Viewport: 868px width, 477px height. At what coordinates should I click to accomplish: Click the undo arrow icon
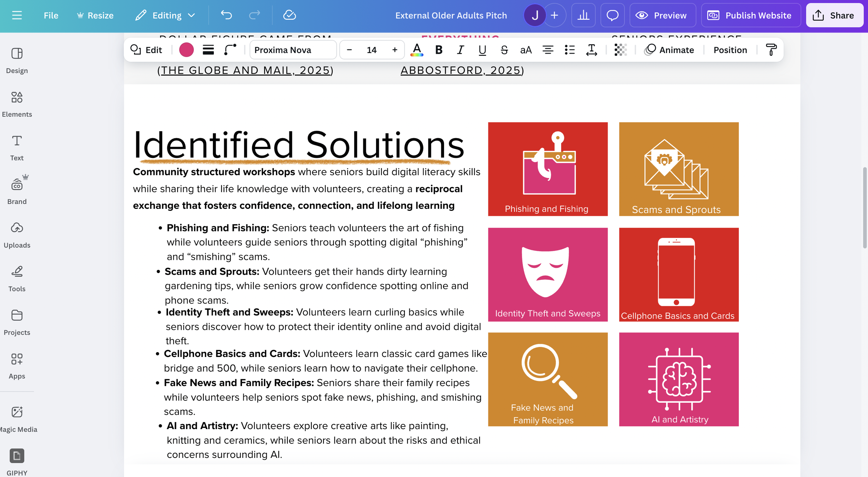click(x=226, y=15)
